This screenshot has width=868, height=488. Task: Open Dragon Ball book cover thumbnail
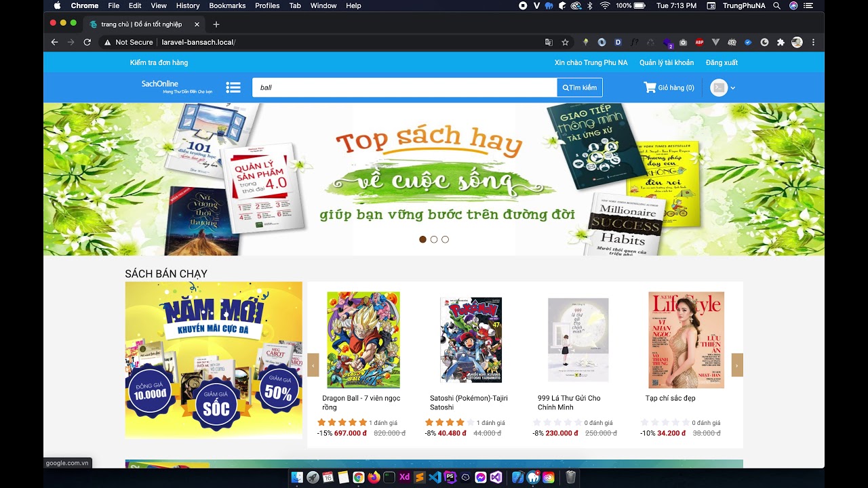[x=363, y=340]
